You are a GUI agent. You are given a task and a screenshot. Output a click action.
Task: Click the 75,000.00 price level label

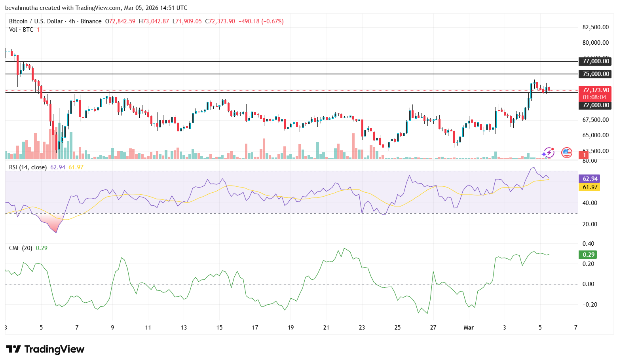click(x=595, y=74)
